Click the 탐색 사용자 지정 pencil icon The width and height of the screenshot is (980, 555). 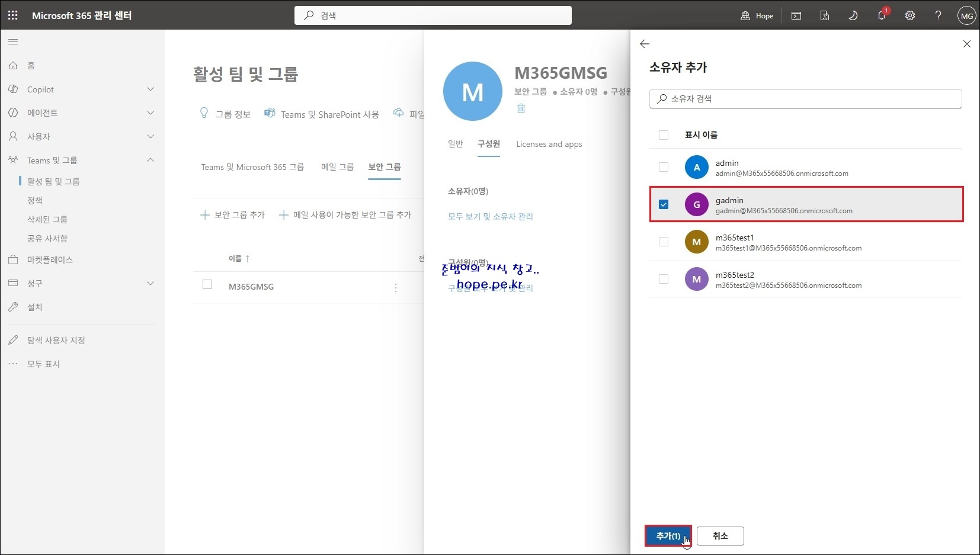[13, 340]
